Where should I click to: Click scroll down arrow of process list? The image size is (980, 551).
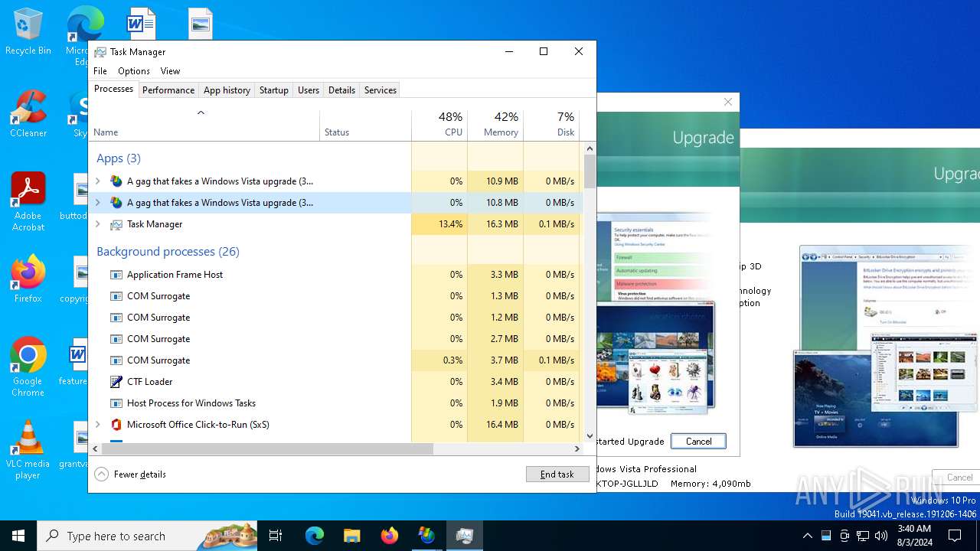point(590,436)
